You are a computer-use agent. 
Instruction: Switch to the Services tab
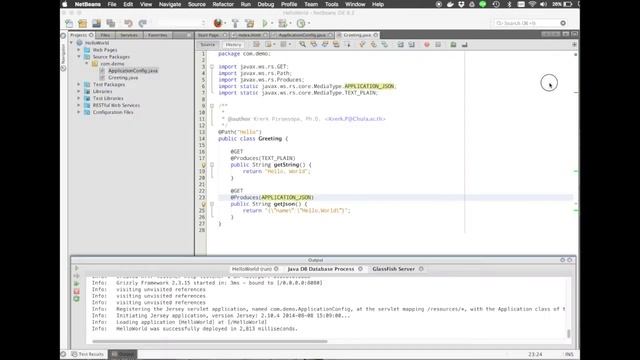(x=129, y=35)
